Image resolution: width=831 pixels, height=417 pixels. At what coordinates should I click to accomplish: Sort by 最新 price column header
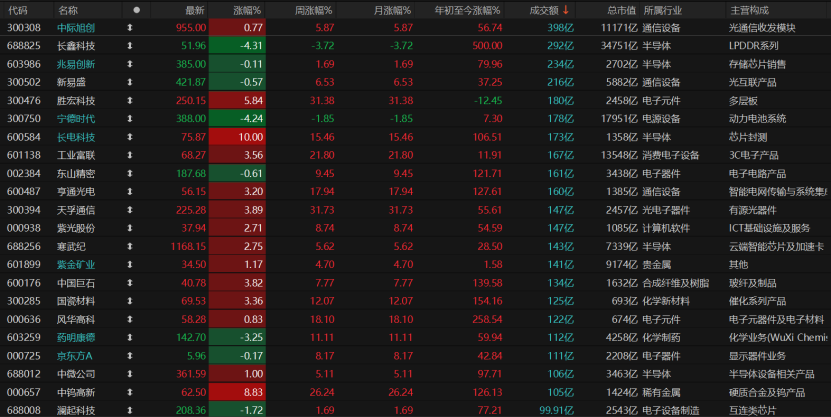tap(195, 10)
